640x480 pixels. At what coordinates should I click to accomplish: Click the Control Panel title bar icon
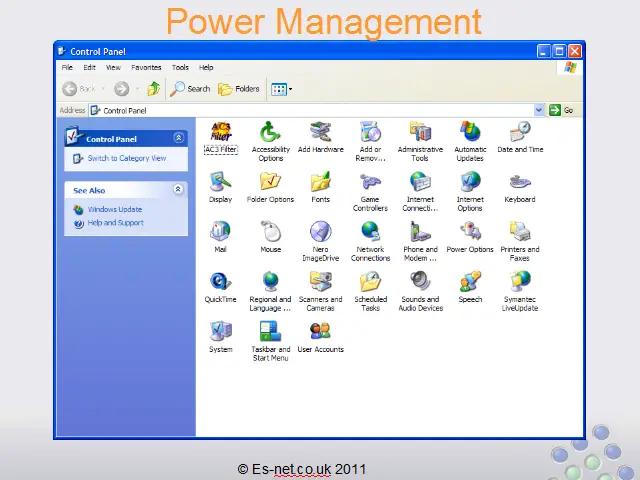(62, 51)
